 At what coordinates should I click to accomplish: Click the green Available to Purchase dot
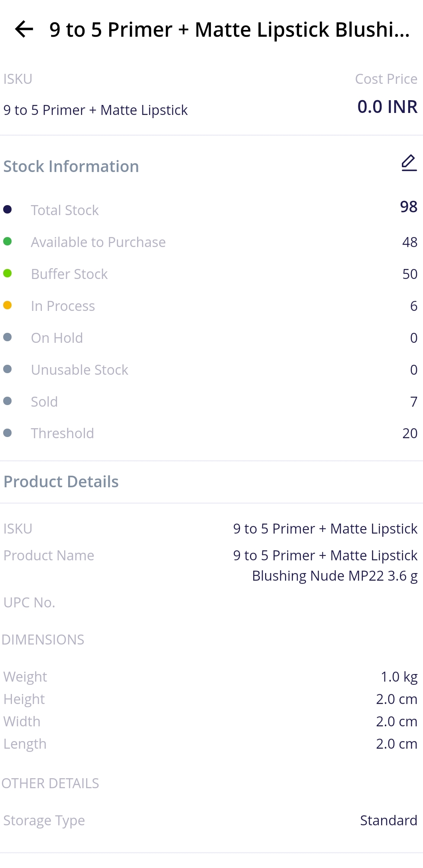[7, 241]
